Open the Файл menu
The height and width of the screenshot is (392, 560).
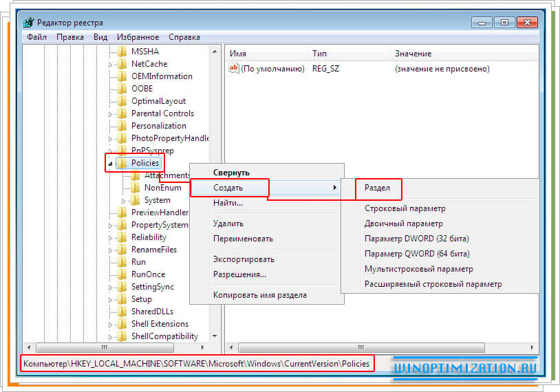pyautogui.click(x=37, y=37)
